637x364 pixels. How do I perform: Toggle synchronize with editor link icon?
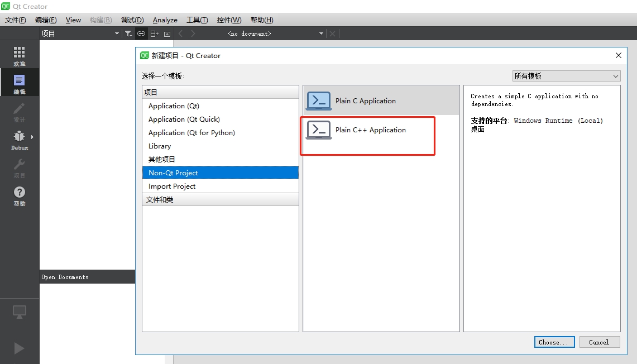tap(141, 33)
